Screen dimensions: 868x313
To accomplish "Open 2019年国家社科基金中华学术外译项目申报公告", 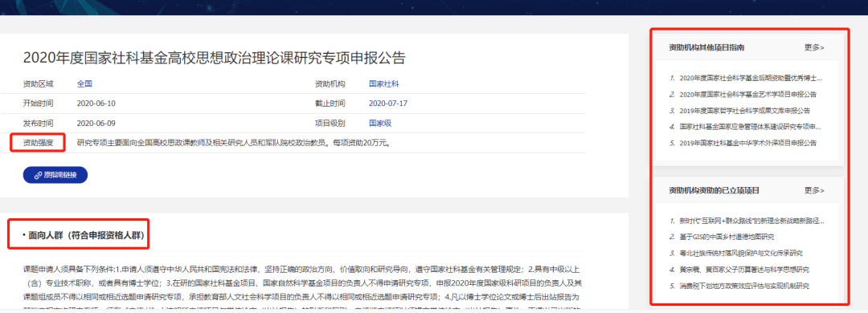I will coord(748,143).
